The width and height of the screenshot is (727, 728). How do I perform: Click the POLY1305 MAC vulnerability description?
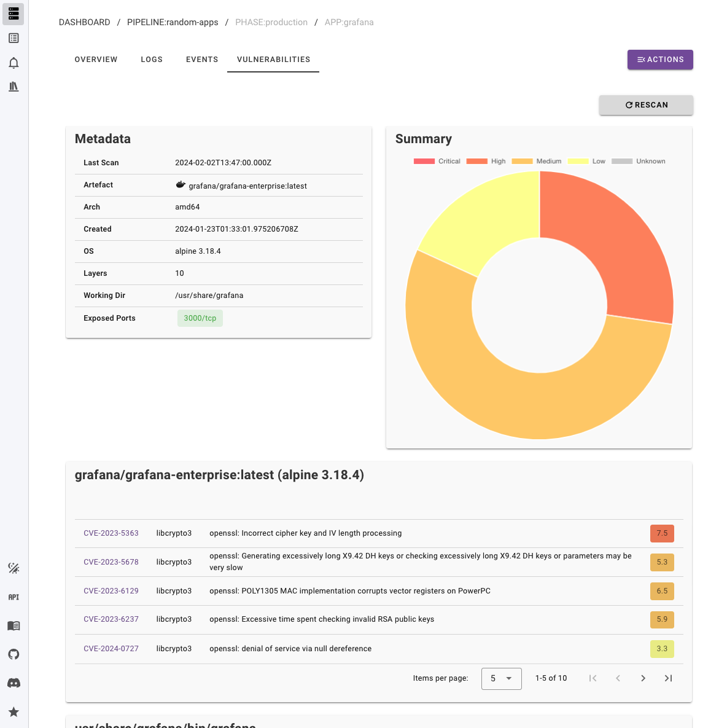(x=350, y=590)
